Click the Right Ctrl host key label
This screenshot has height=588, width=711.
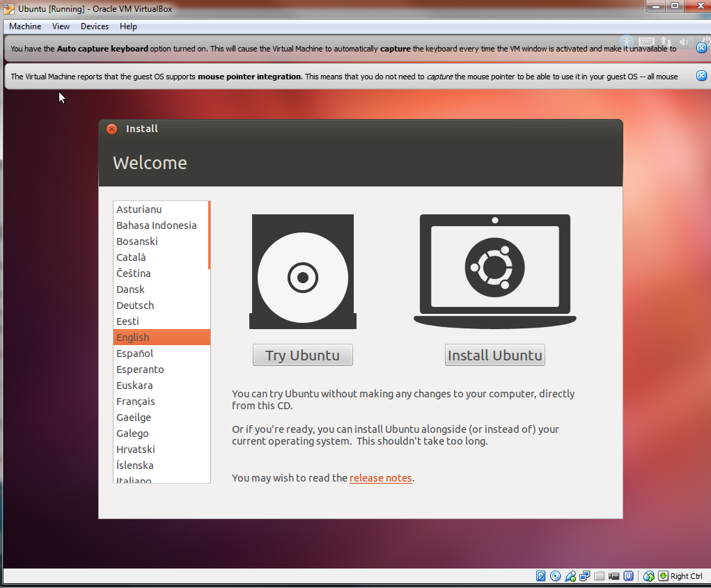pos(686,575)
